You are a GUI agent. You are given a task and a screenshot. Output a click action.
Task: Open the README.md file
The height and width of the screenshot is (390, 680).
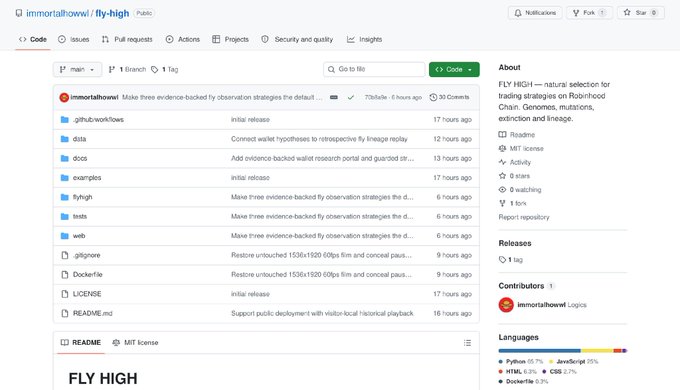click(x=92, y=314)
